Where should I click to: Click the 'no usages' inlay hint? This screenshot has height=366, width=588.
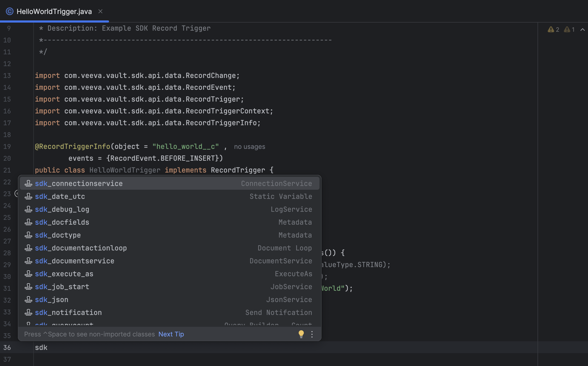pos(249,147)
